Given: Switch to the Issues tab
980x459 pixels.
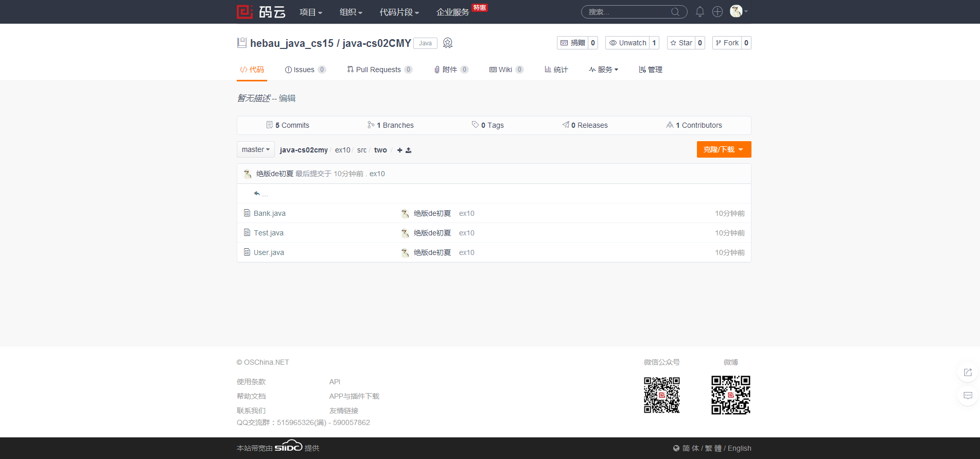Looking at the screenshot, I should [305, 70].
